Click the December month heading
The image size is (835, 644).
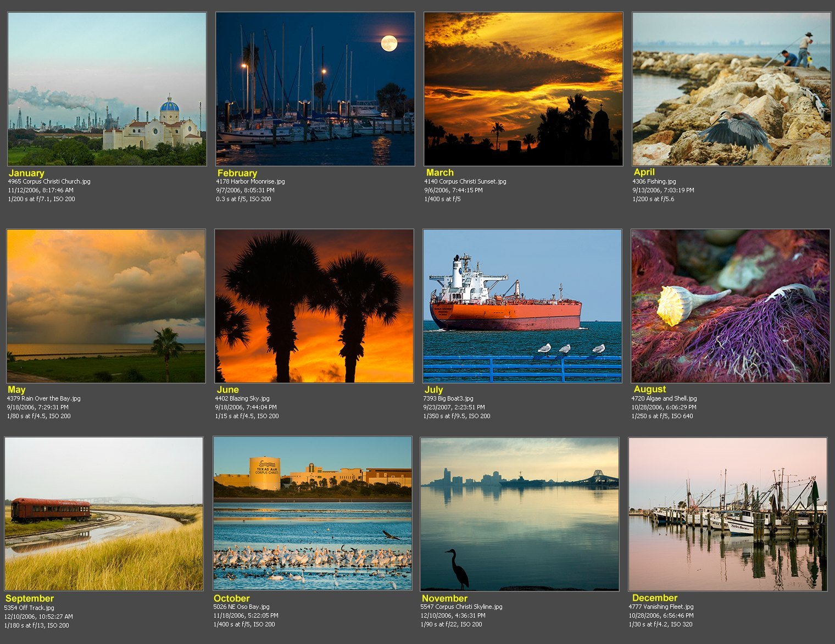click(x=655, y=598)
